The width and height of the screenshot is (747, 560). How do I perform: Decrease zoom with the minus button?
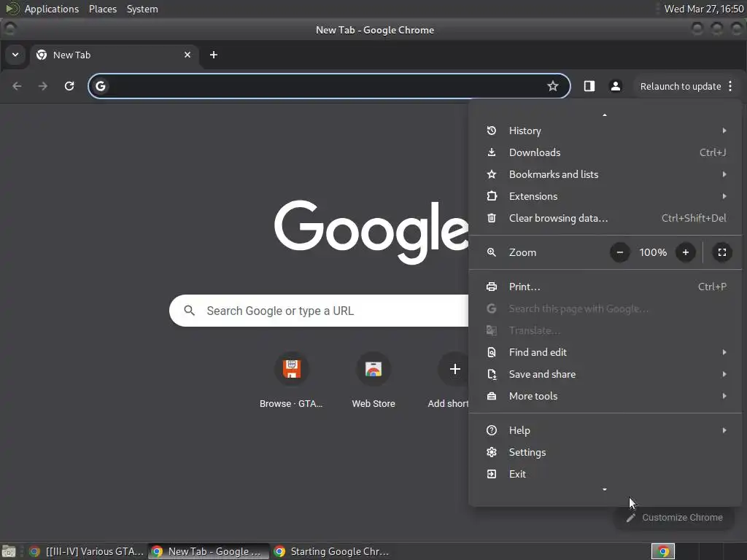[620, 252]
